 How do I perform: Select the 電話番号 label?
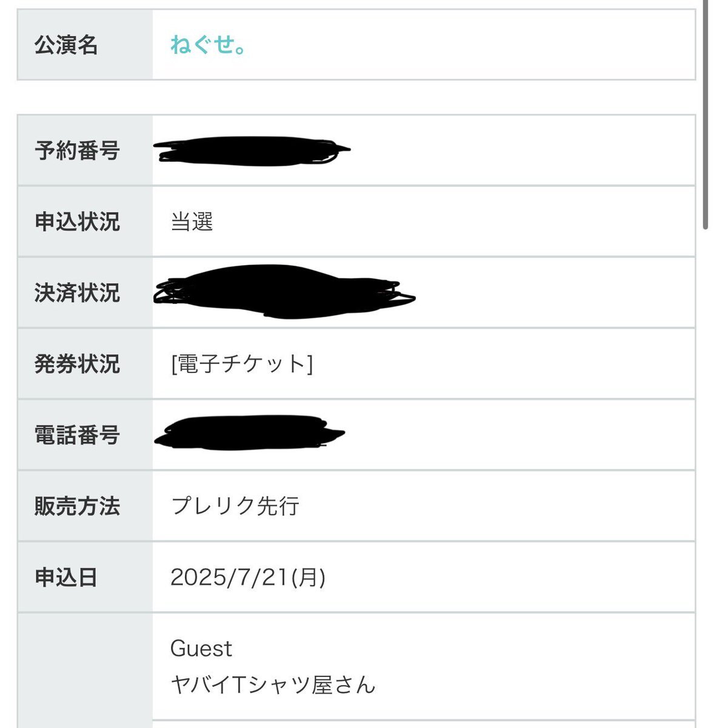coord(77,435)
